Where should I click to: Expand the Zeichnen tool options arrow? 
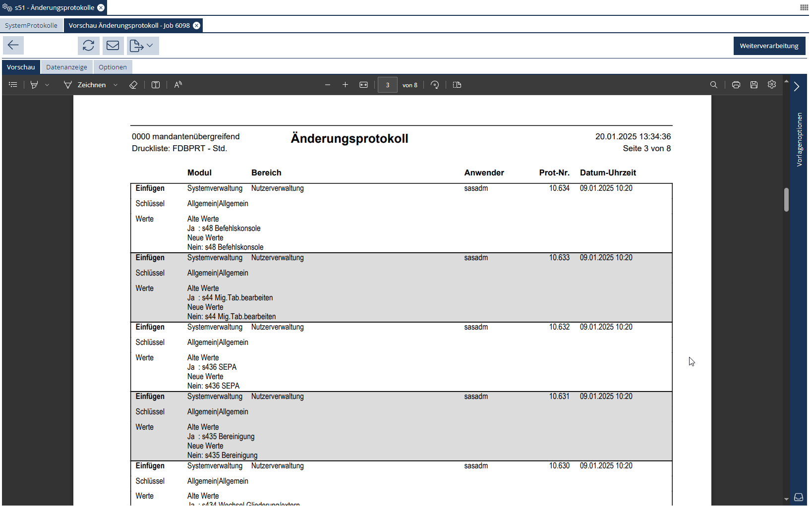116,85
